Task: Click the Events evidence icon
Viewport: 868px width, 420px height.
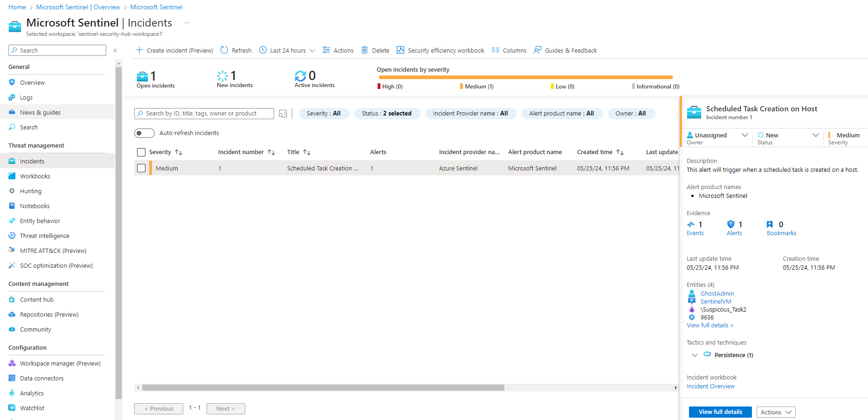Action: (691, 224)
